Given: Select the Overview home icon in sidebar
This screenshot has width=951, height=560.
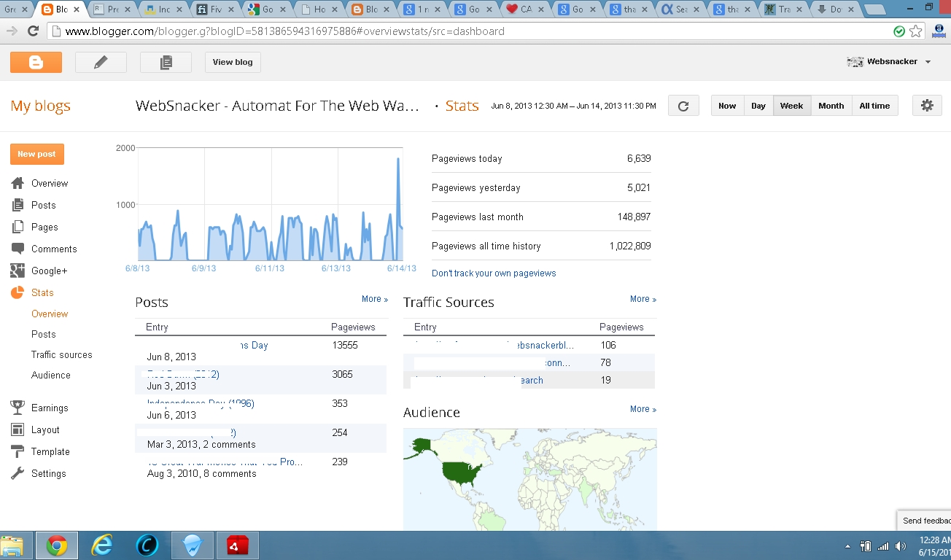Looking at the screenshot, I should tap(18, 183).
